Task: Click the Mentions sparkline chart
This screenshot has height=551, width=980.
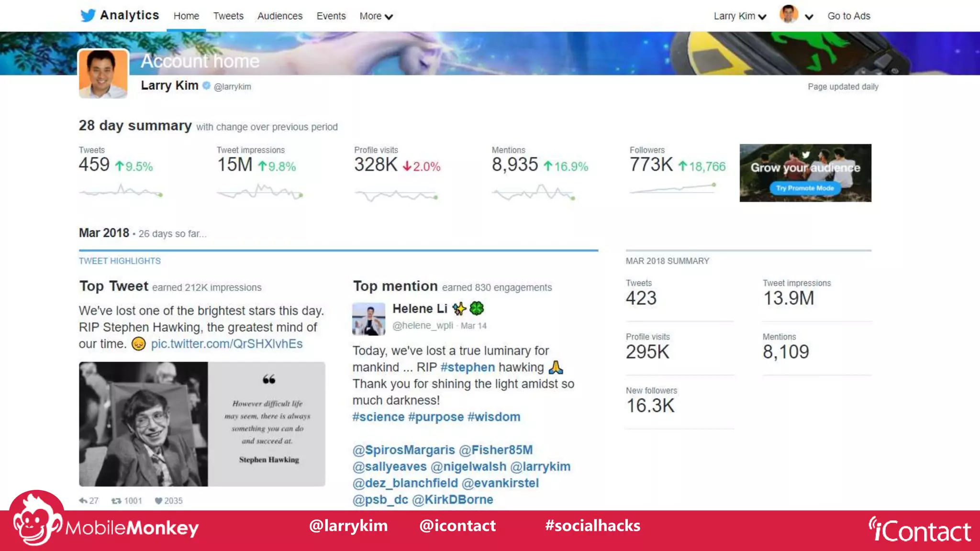Action: pos(534,193)
